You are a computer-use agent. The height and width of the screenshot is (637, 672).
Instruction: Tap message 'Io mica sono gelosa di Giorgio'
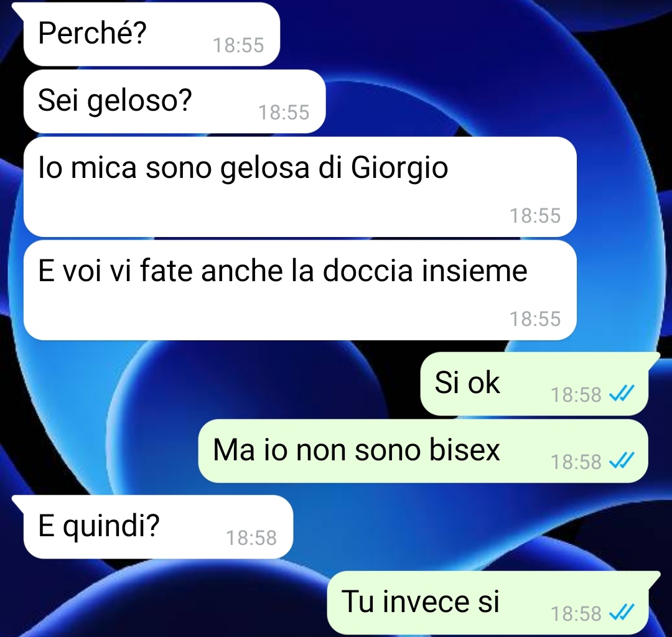click(300, 187)
